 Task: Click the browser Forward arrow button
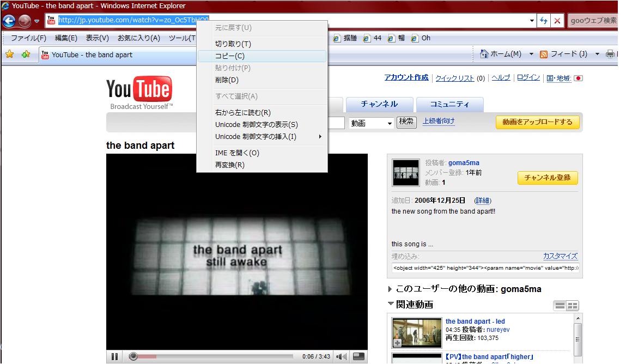pos(25,21)
